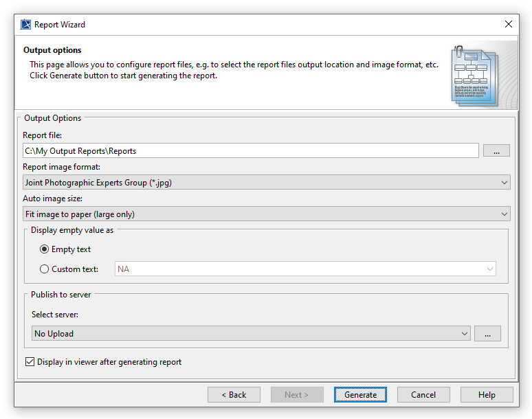Click the Report file path field
This screenshot has height=419, width=532.
pyautogui.click(x=250, y=150)
